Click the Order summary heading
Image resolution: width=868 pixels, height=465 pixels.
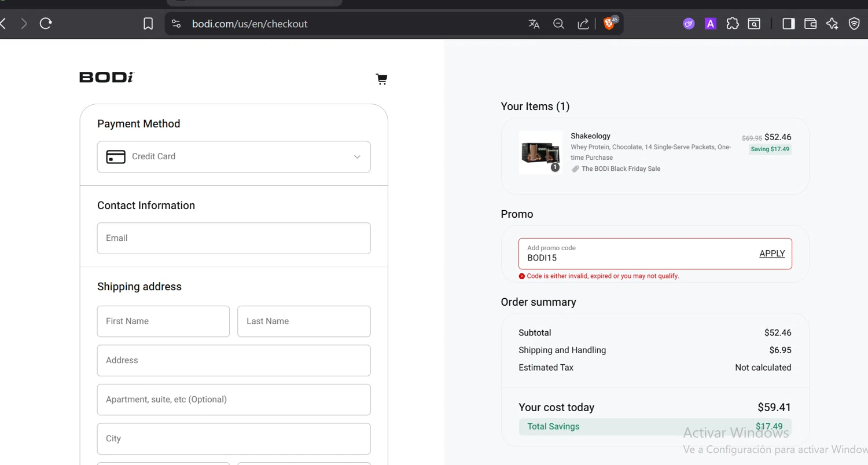(x=538, y=302)
